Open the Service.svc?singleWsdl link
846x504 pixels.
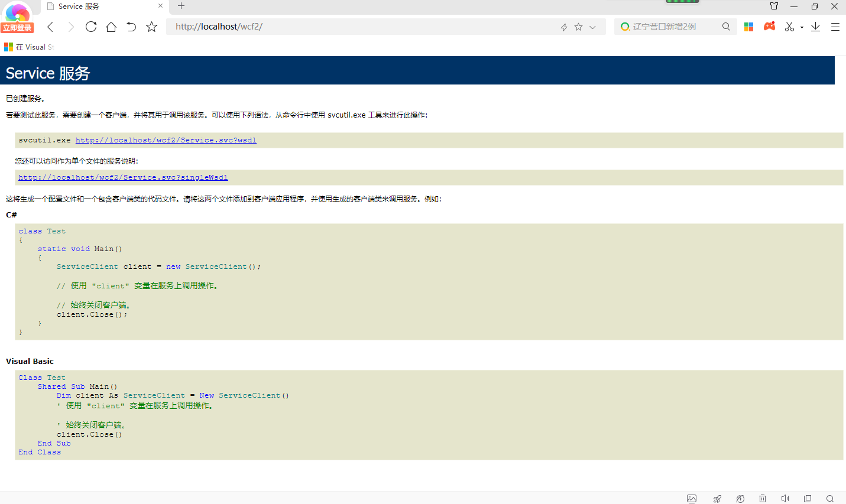pyautogui.click(x=123, y=177)
